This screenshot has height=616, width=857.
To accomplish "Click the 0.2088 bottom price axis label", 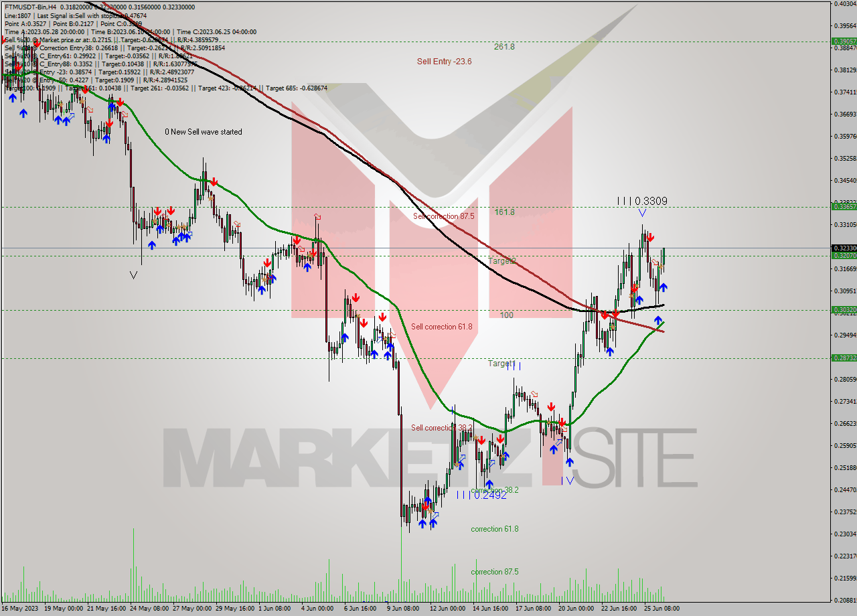I will coord(845,599).
